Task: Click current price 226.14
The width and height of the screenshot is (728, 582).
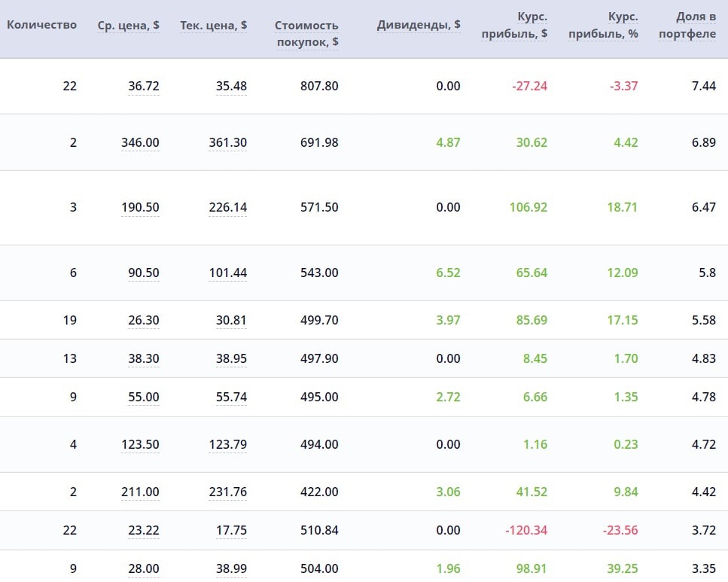Action: [x=228, y=207]
